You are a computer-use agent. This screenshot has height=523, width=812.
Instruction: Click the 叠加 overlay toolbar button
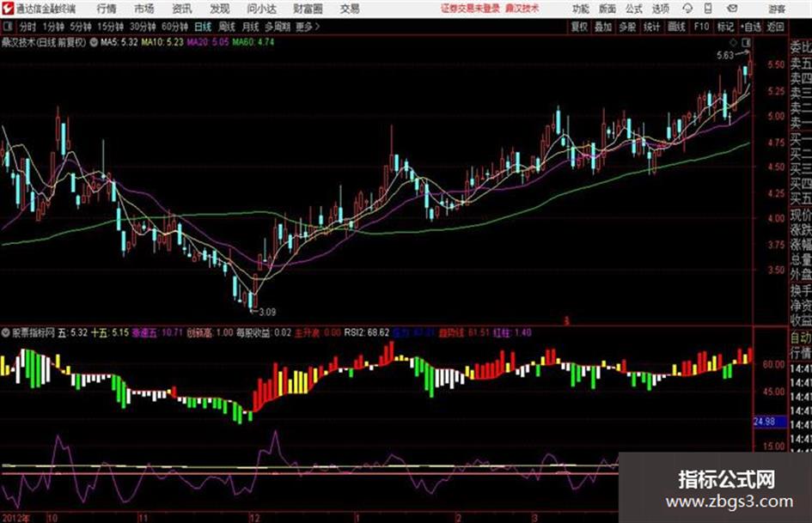click(x=603, y=27)
